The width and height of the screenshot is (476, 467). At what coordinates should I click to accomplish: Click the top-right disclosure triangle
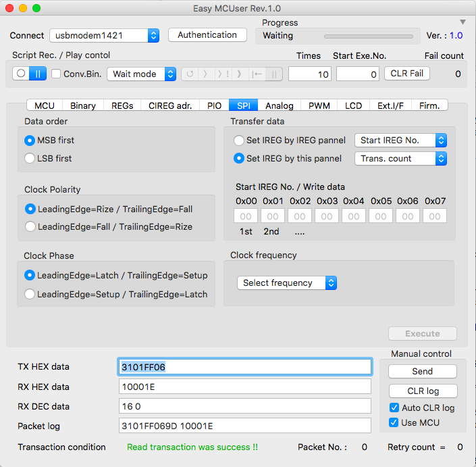click(x=462, y=22)
